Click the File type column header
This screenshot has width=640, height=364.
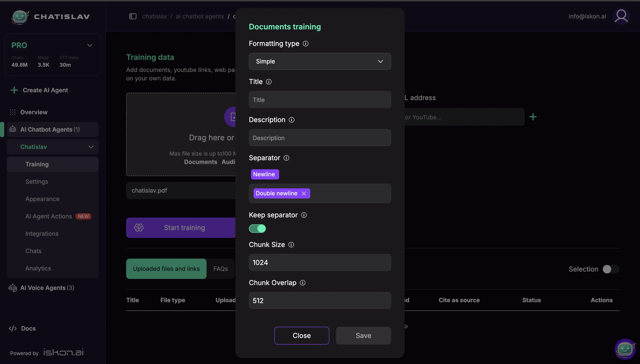tap(172, 300)
